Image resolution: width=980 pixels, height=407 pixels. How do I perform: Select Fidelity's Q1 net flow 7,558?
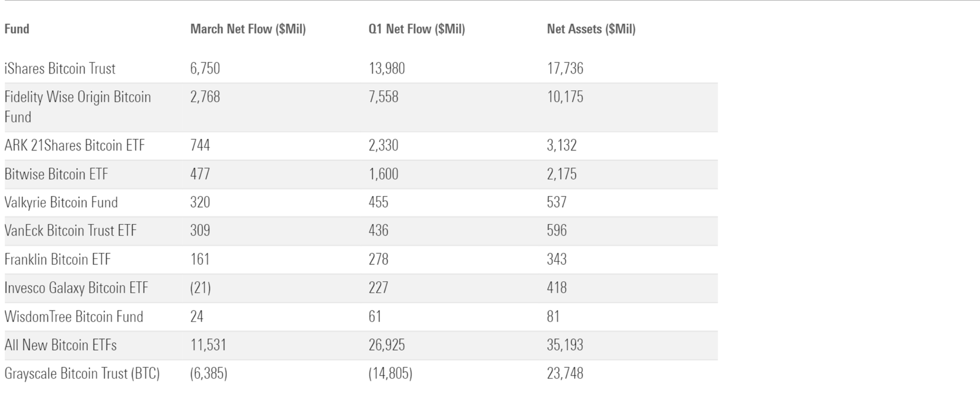tap(383, 97)
